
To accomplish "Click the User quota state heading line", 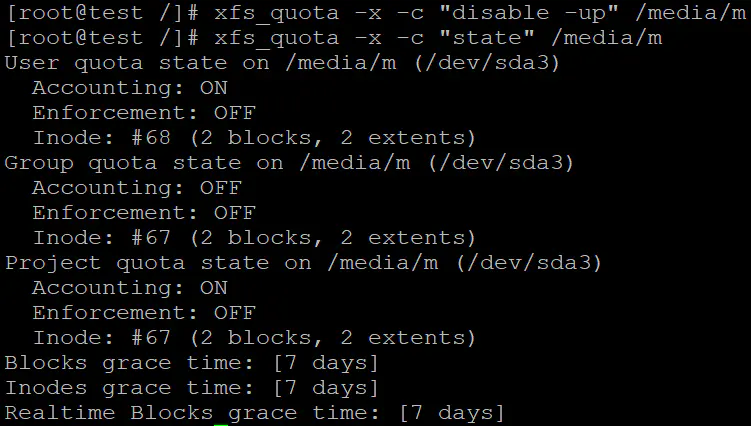I will pyautogui.click(x=282, y=63).
